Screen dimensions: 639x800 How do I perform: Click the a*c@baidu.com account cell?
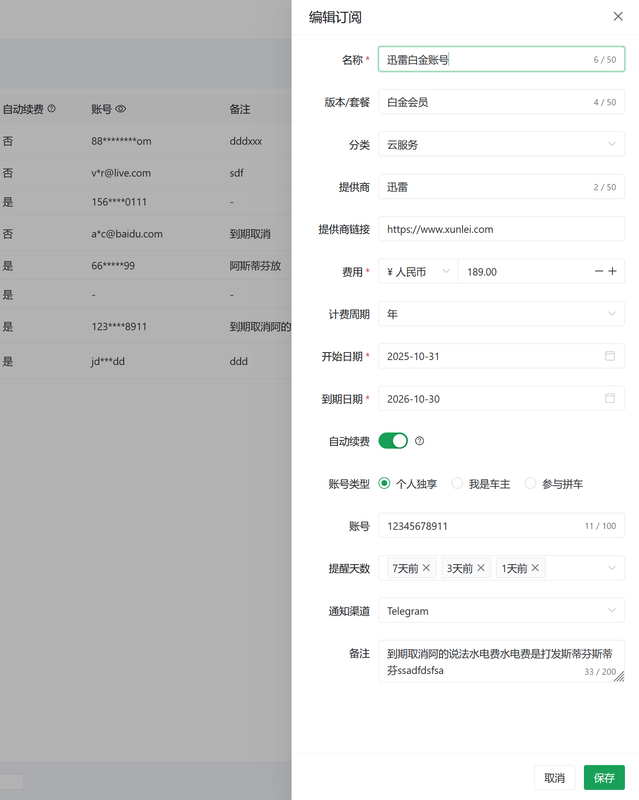(x=127, y=234)
